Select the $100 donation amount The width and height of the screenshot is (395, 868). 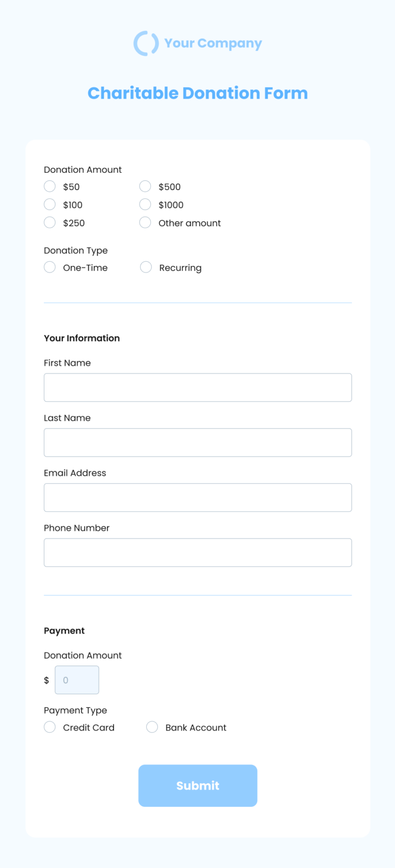pos(50,204)
